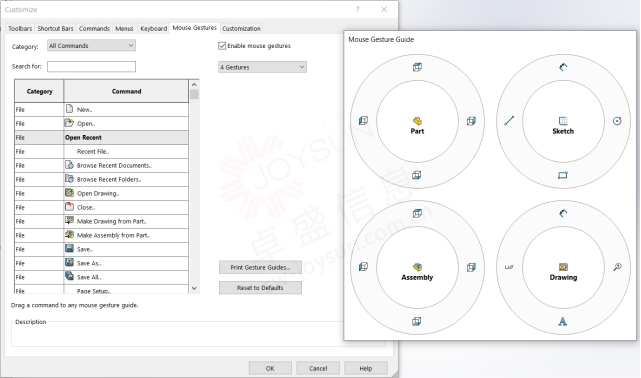
Task: Click the right view gesture icon in Part guide
Action: (x=471, y=121)
